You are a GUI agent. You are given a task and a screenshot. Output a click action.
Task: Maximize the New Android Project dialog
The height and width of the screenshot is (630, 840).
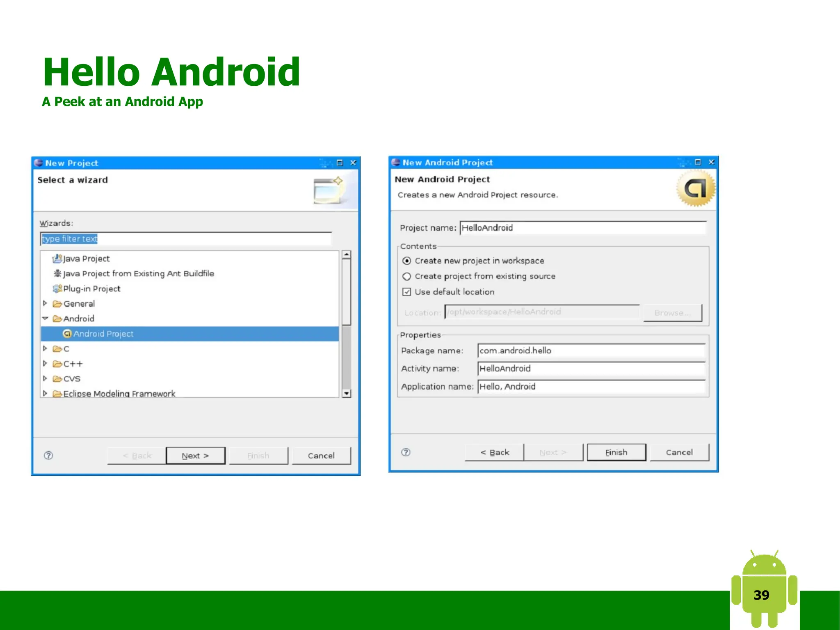coord(698,162)
